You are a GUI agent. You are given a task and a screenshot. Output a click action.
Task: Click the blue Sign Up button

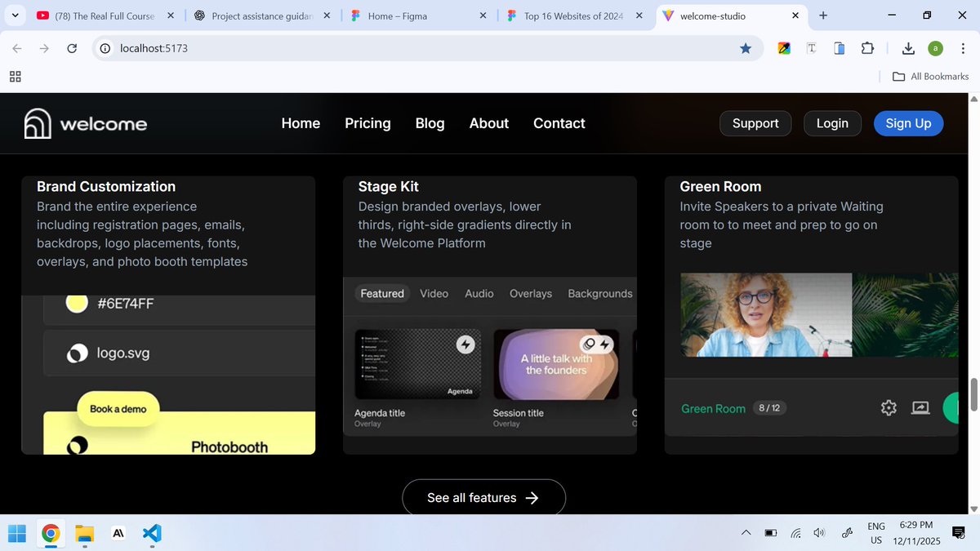click(908, 123)
